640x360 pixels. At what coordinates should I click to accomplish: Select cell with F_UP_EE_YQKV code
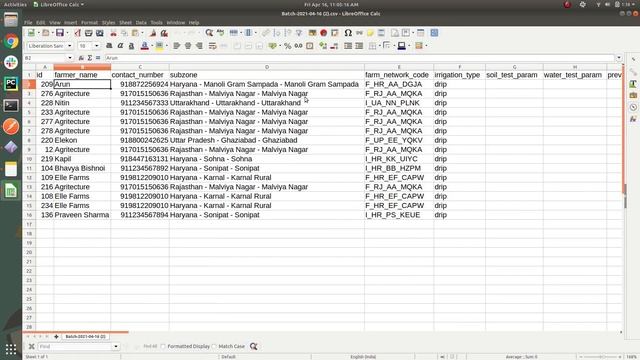pyautogui.click(x=399, y=140)
